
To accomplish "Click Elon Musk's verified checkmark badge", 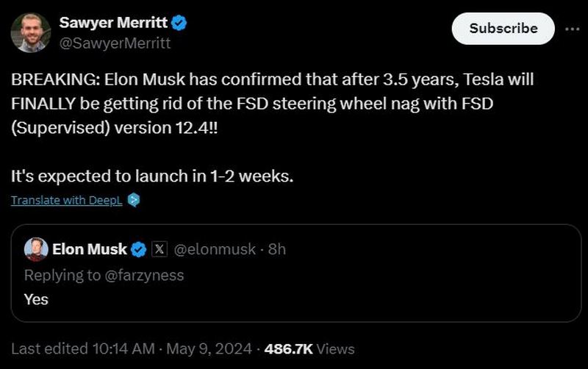I will 139,250.
